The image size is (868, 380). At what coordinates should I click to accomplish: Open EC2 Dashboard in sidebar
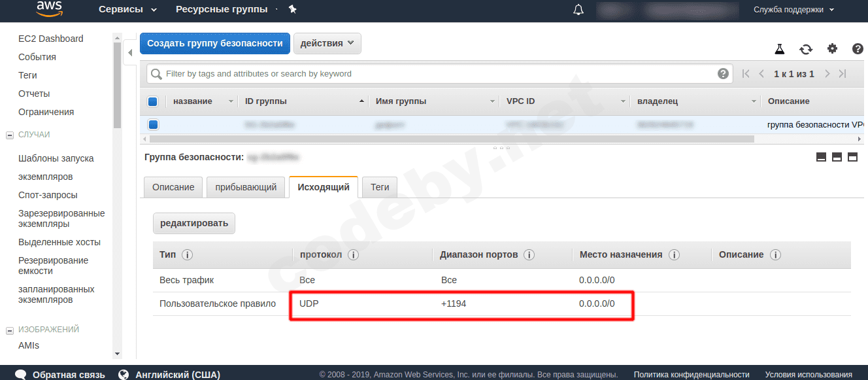coord(51,39)
